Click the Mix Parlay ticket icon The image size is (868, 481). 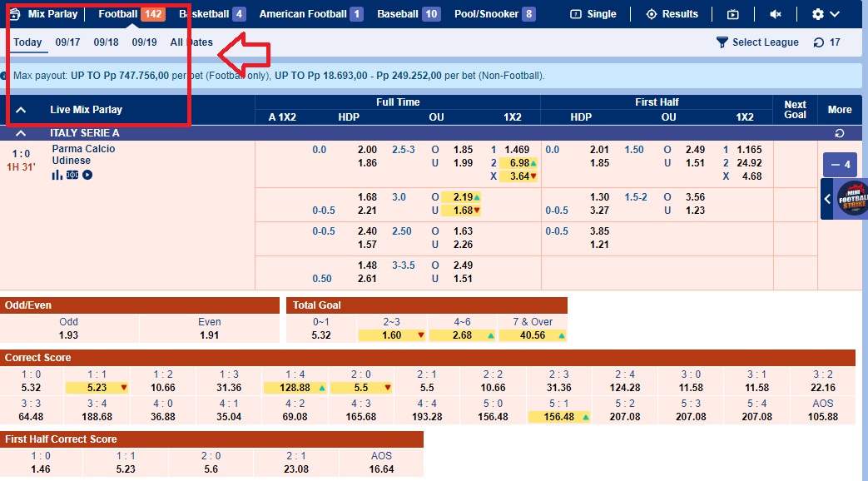pos(15,14)
